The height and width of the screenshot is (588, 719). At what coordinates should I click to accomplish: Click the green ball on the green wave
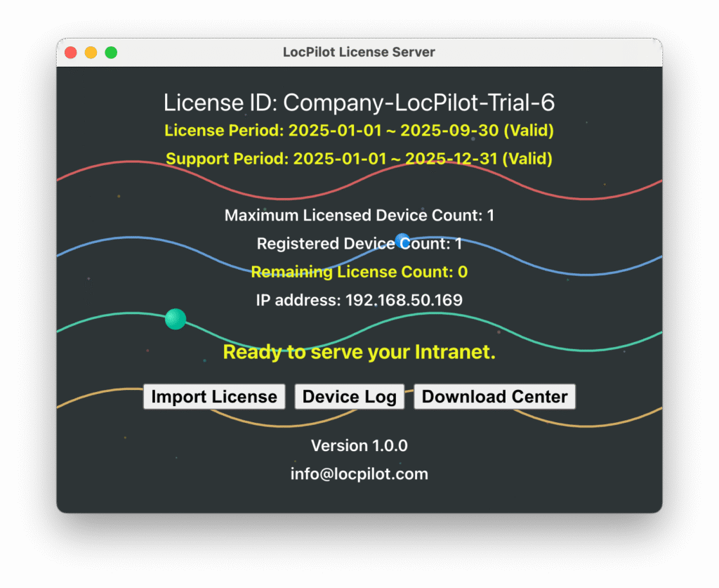[176, 319]
